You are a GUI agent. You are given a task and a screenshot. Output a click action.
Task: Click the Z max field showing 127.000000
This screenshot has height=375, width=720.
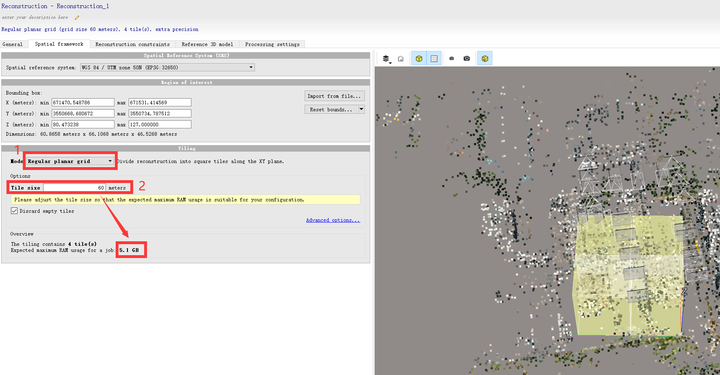[x=160, y=124]
